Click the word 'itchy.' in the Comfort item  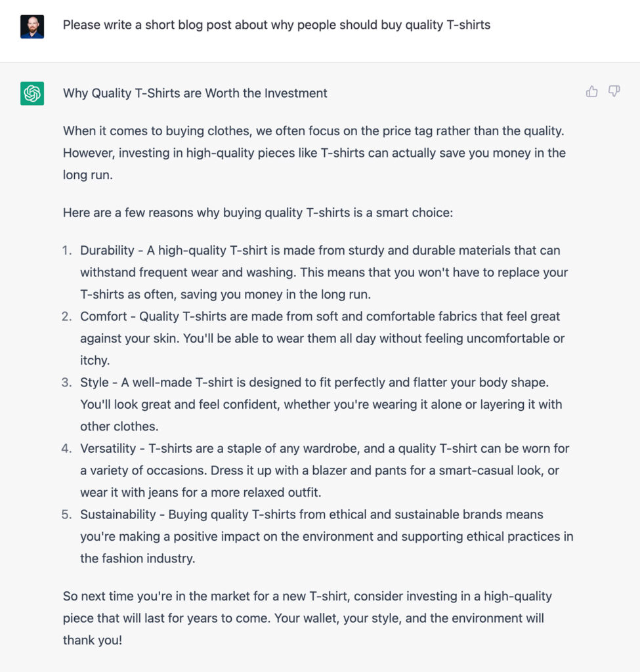click(x=95, y=360)
